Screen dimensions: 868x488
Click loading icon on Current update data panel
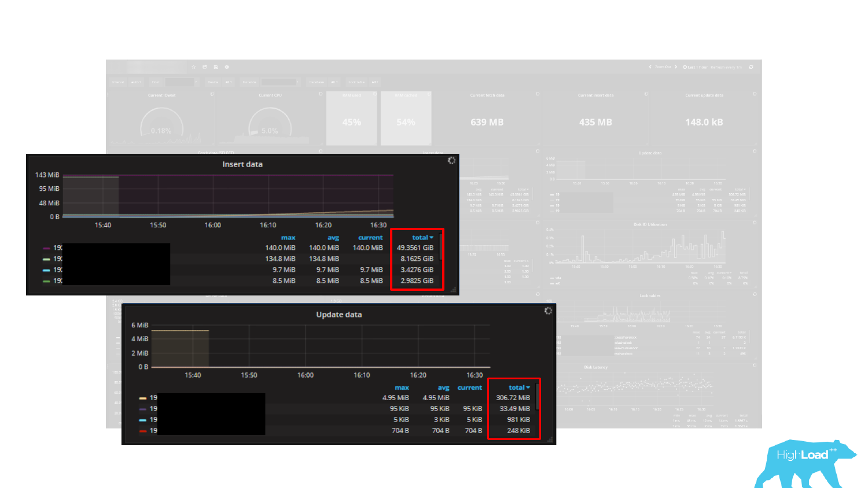(755, 94)
